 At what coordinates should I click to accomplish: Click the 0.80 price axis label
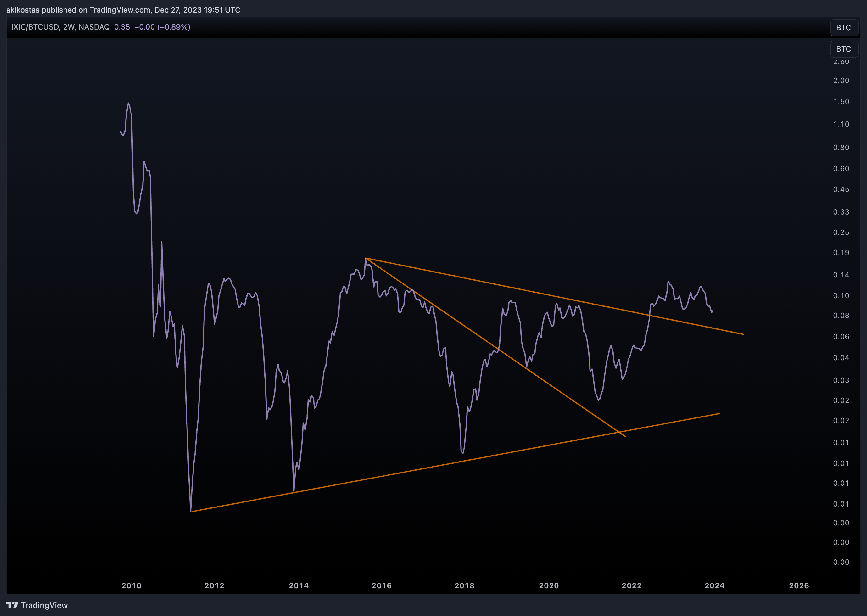pyautogui.click(x=841, y=148)
